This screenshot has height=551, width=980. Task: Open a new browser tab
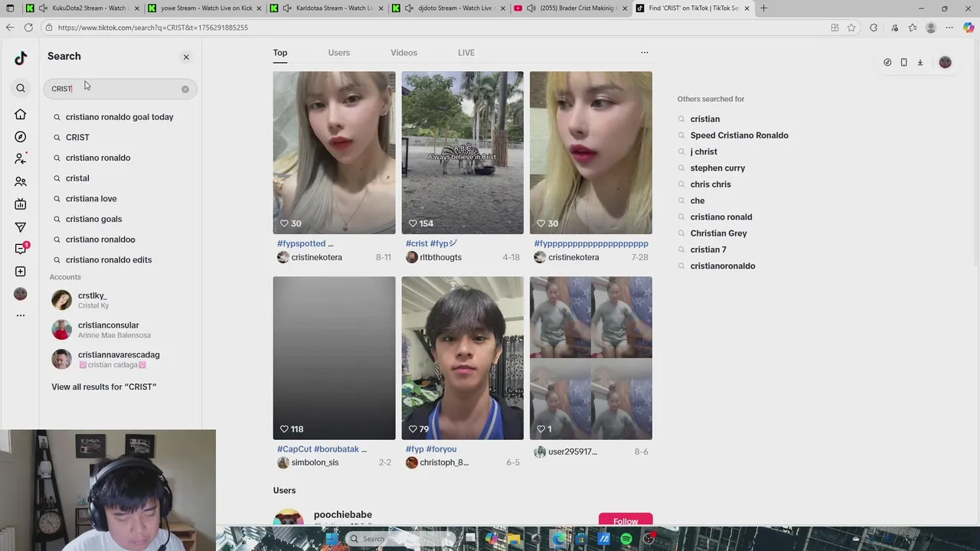(x=763, y=8)
